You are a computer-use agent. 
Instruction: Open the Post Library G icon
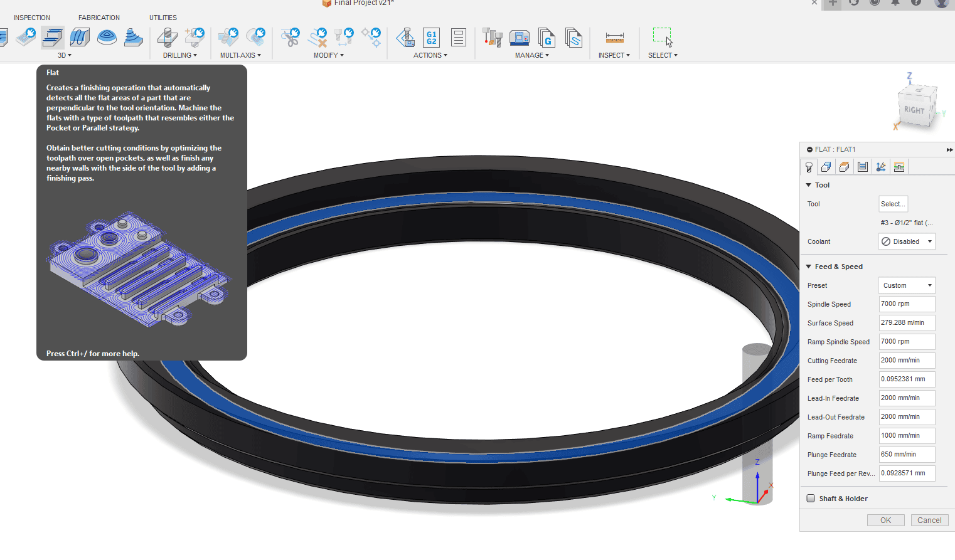pyautogui.click(x=547, y=38)
